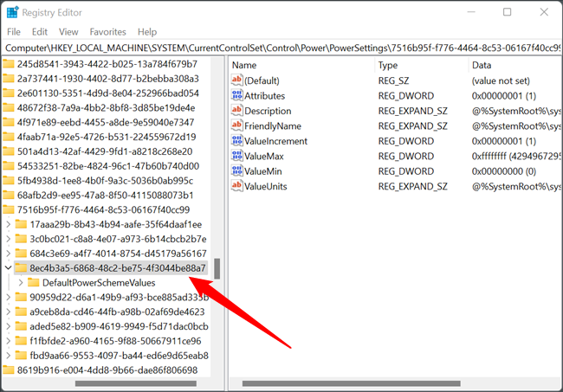
Task: Click folder icon of key 2e601130-5351-4d9d-8e04-252966bad054
Action: pyautogui.click(x=9, y=93)
